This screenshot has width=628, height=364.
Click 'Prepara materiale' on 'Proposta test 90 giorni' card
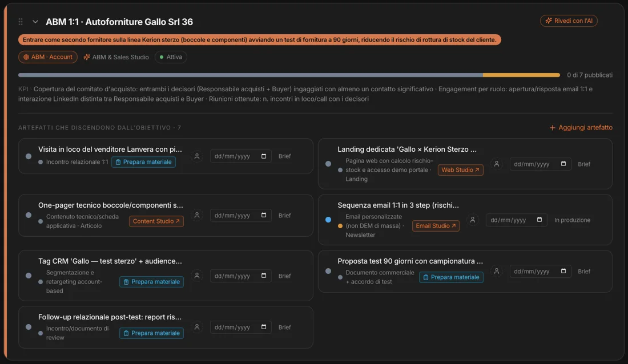pyautogui.click(x=451, y=277)
